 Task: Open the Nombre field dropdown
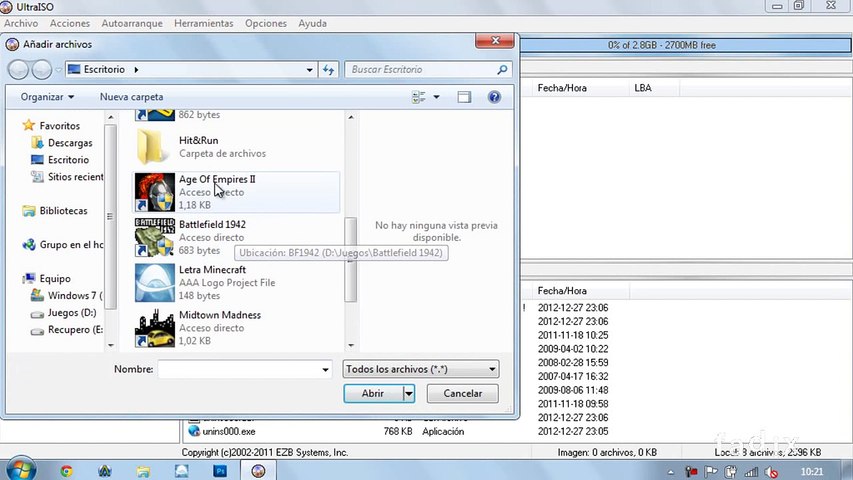click(x=325, y=370)
